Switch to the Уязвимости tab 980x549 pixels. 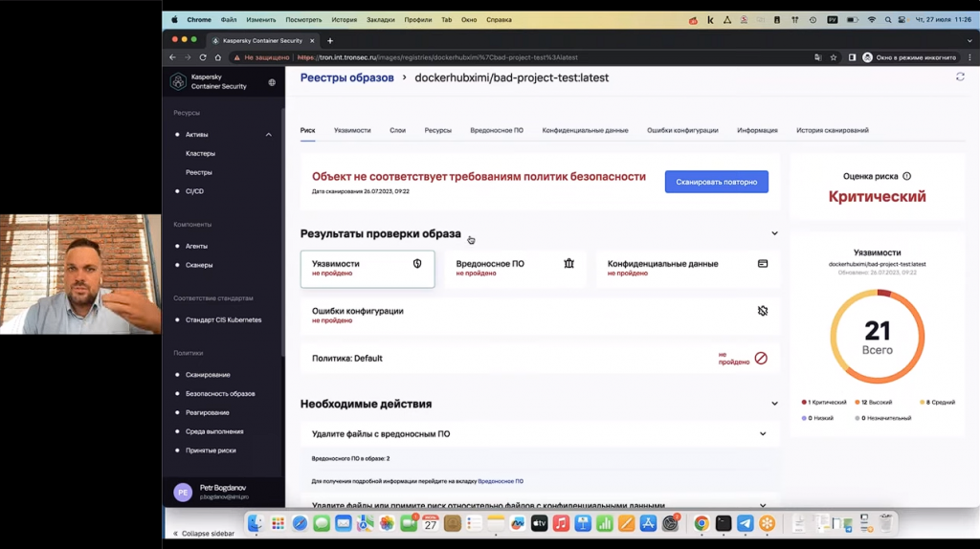[352, 130]
